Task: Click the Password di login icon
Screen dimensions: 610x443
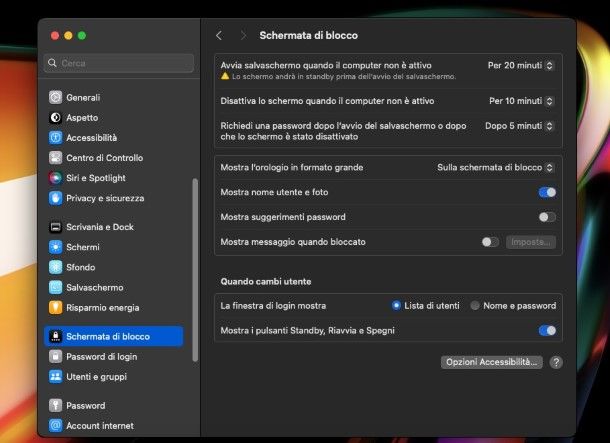Action: point(55,357)
